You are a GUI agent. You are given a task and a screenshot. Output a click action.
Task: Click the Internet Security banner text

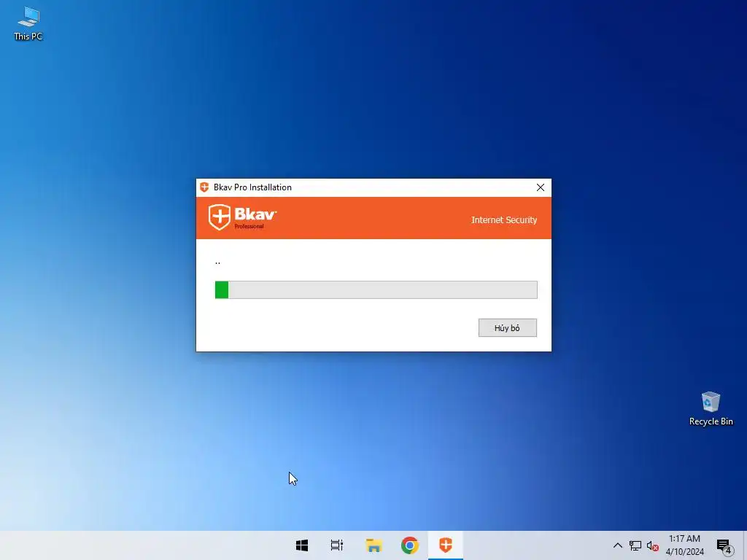click(504, 219)
